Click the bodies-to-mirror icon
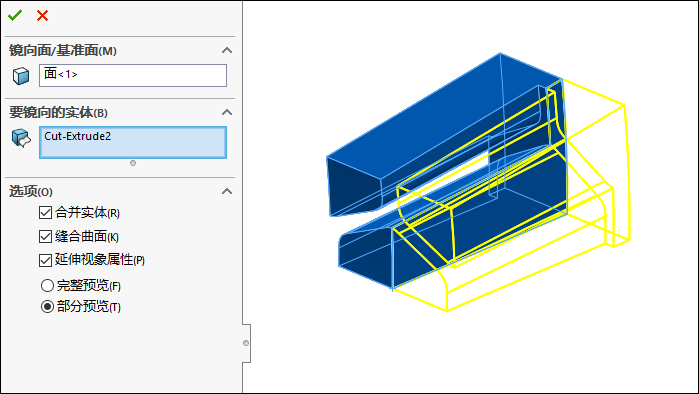This screenshot has width=699, height=394. click(x=21, y=138)
